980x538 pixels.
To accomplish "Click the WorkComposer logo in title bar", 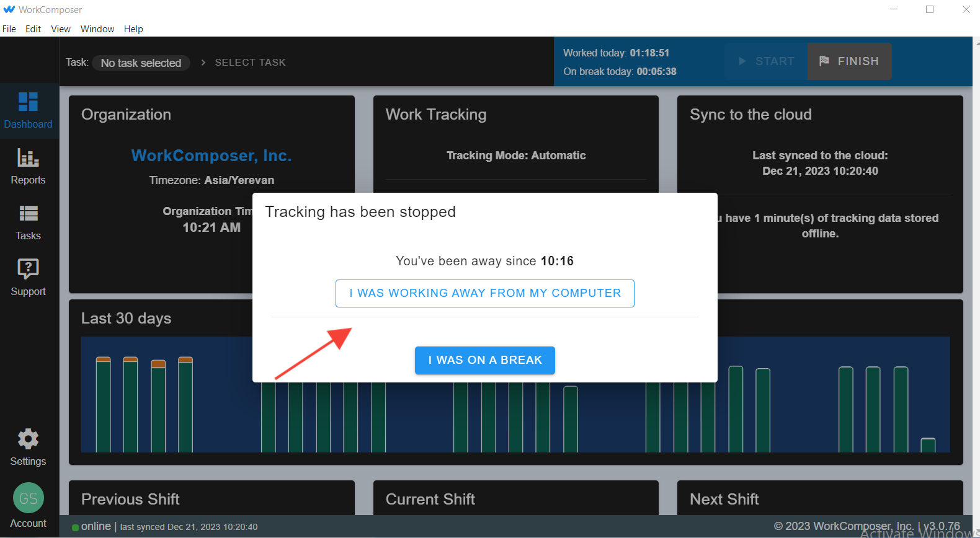I will coord(9,10).
